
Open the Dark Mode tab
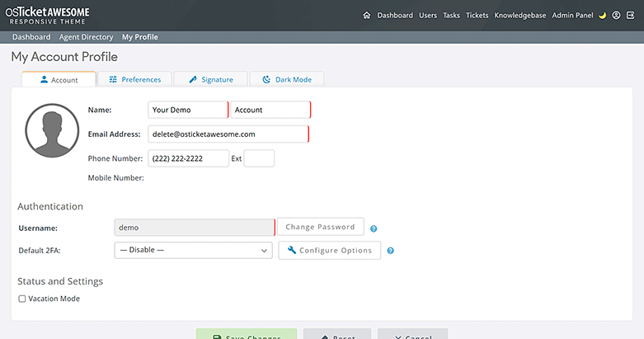click(286, 79)
